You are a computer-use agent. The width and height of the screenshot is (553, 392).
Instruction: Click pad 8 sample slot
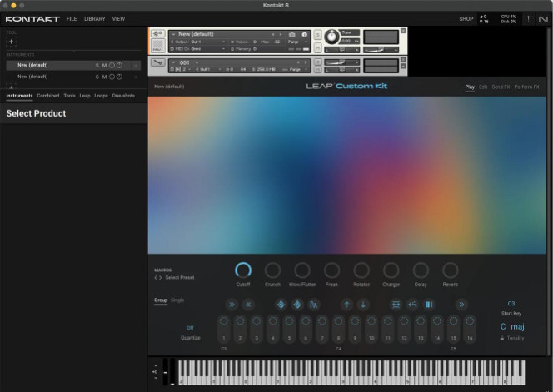(x=338, y=330)
